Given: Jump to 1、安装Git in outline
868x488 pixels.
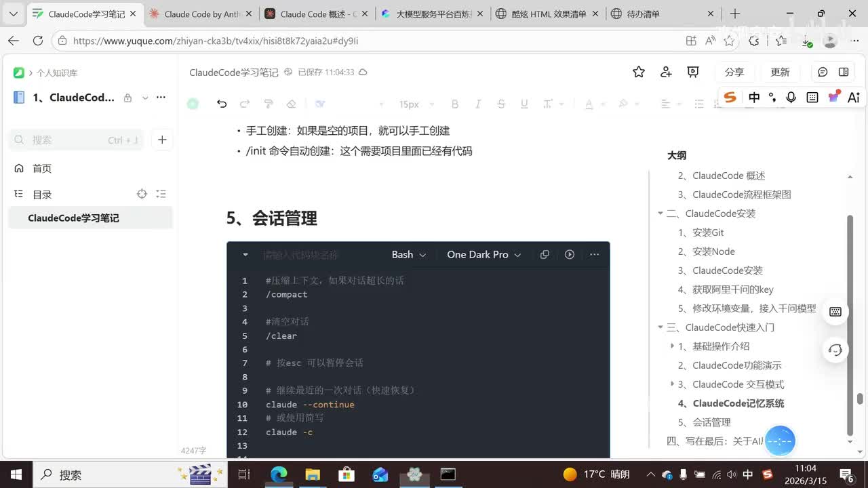Looking at the screenshot, I should (701, 232).
